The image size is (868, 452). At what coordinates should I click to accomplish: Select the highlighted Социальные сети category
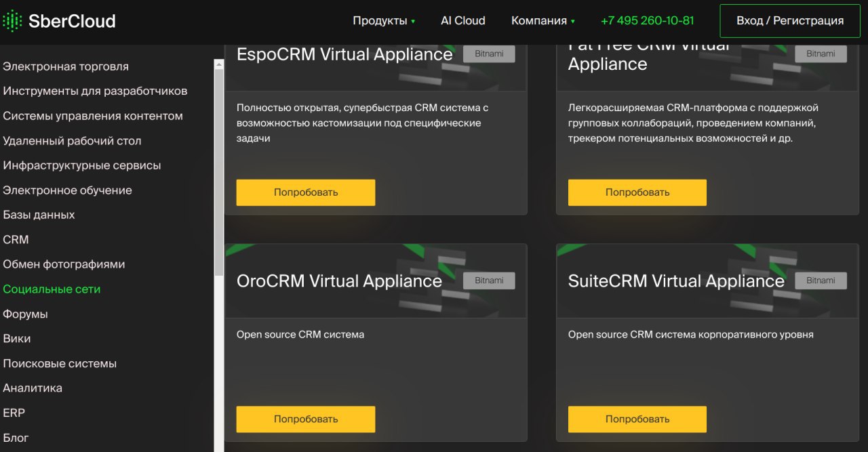tap(52, 289)
